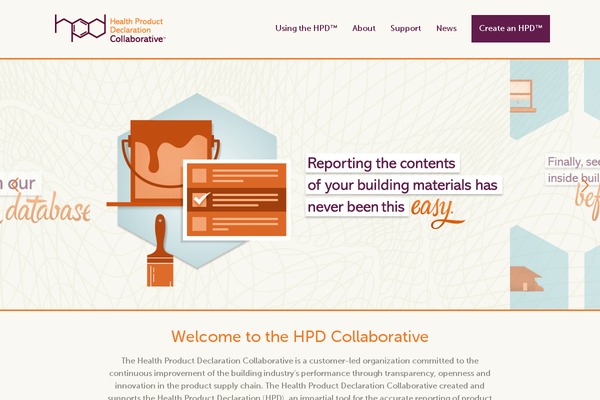Click the window hexagon illustration
This screenshot has height=400, width=600.
(538, 100)
